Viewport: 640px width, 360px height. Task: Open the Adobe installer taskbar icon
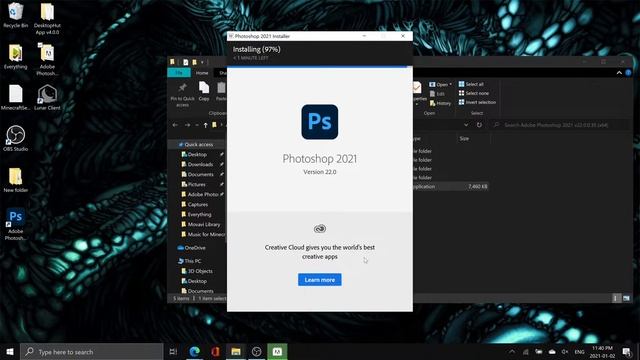tap(277, 351)
